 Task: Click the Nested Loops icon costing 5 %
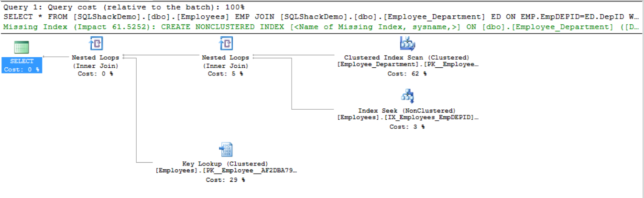[x=226, y=44]
